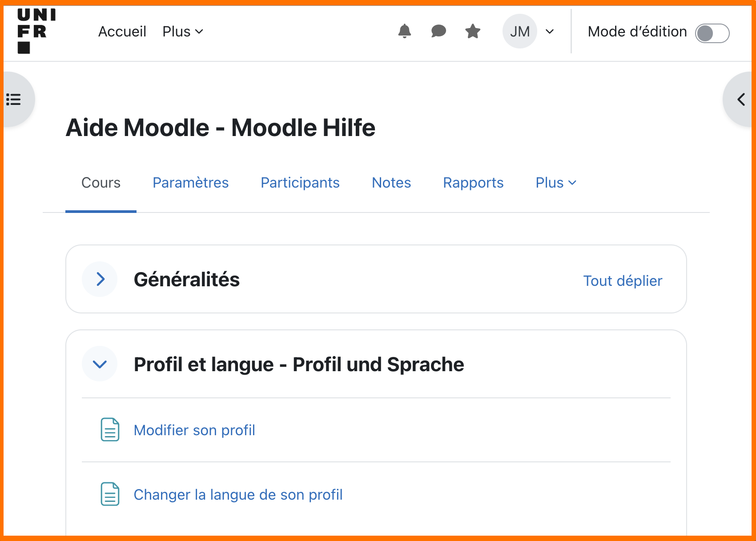Collapse the Profil et langue section

click(100, 364)
